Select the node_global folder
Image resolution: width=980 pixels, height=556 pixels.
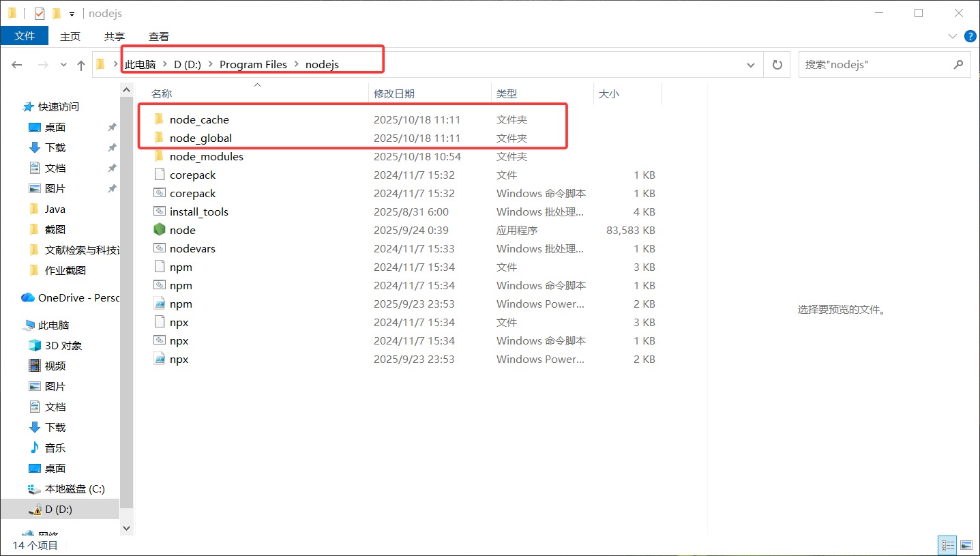(201, 138)
